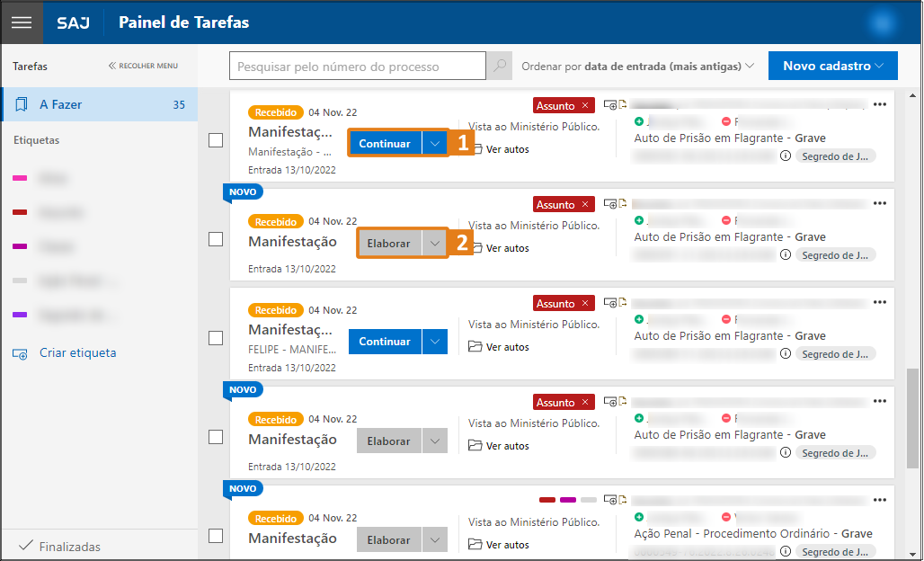Open the dropdown arrow beside highlighted Elaborar
Screen dimensions: 924x561
click(435, 243)
